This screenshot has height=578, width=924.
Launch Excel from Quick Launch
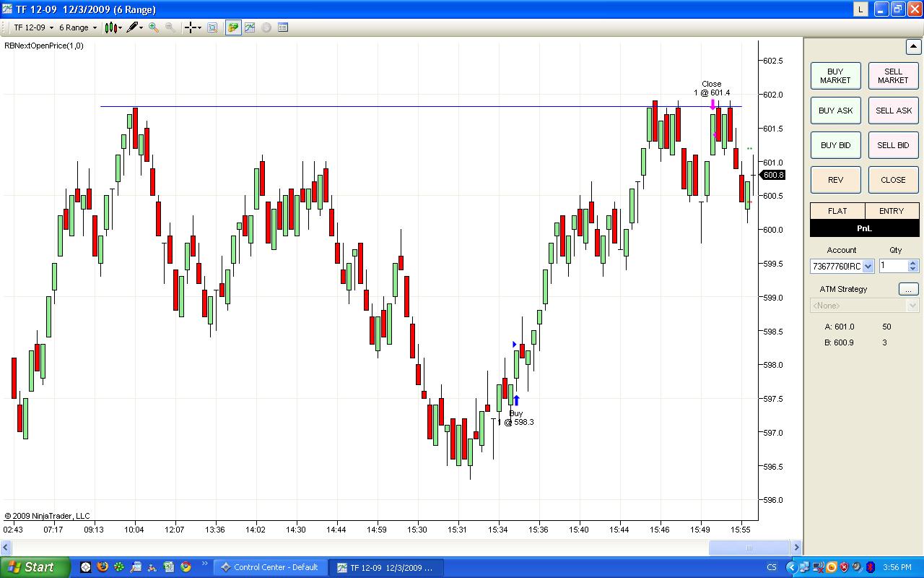tap(169, 567)
